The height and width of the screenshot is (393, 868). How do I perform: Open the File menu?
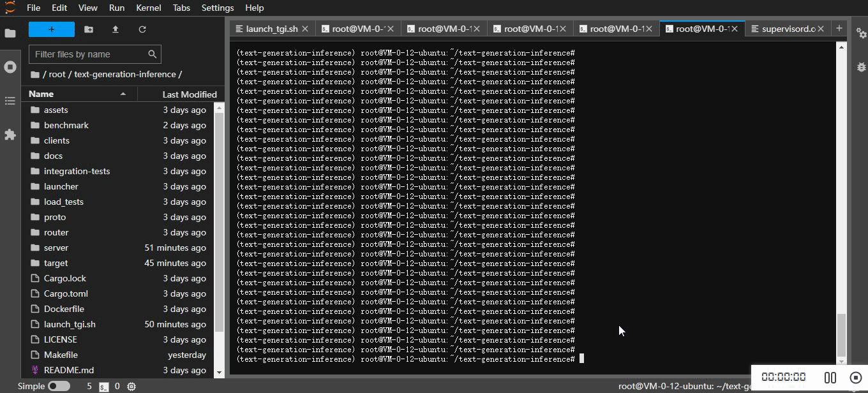tap(34, 8)
